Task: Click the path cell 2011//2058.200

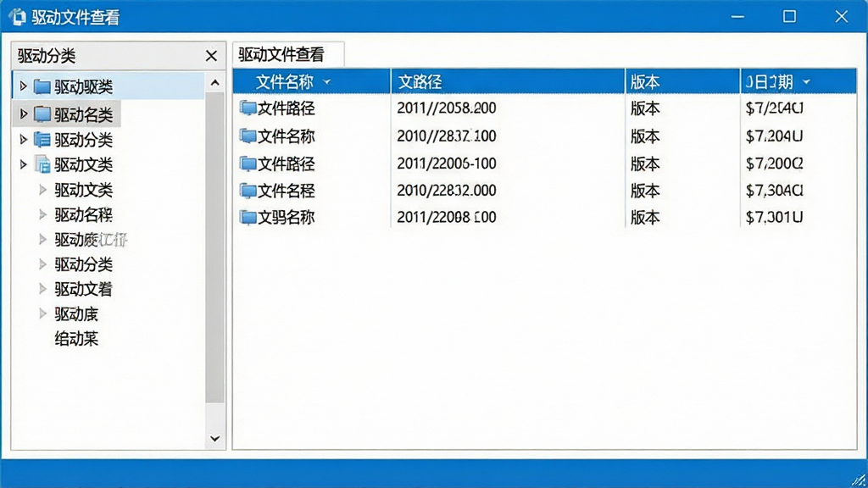Action: (446, 108)
